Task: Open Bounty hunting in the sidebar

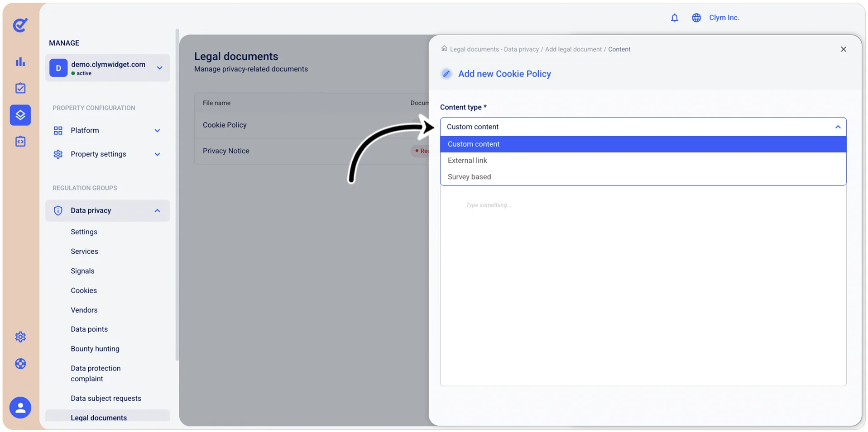Action: pos(95,349)
